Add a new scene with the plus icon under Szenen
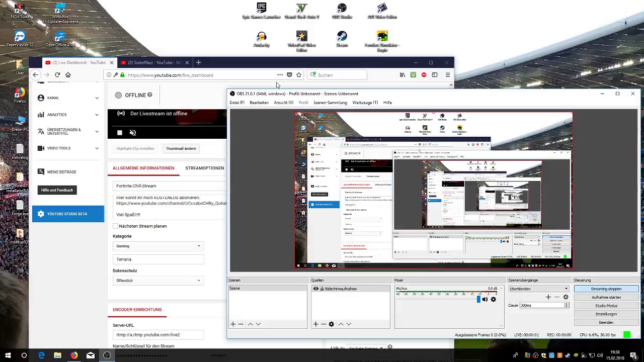The image size is (644, 362). coord(233,324)
